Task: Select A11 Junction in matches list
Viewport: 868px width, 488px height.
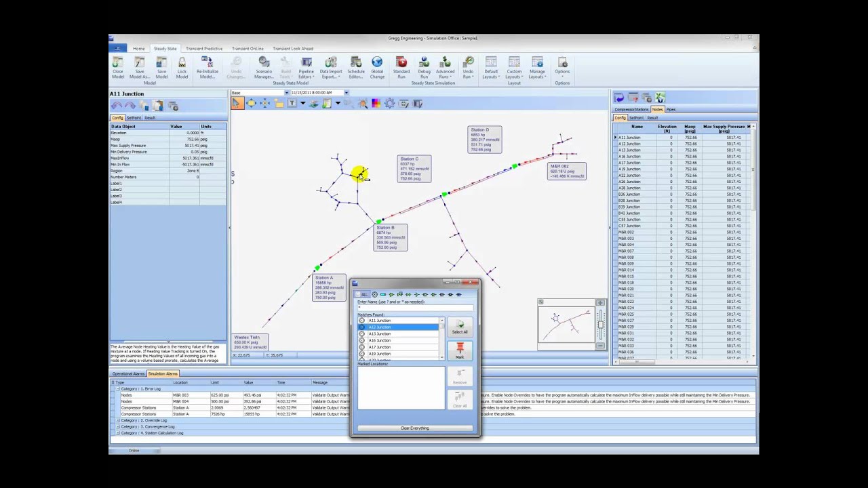Action: (x=398, y=321)
